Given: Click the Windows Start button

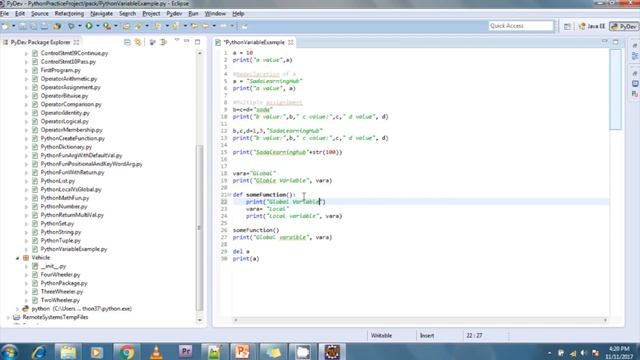Looking at the screenshot, I should click(x=10, y=352).
